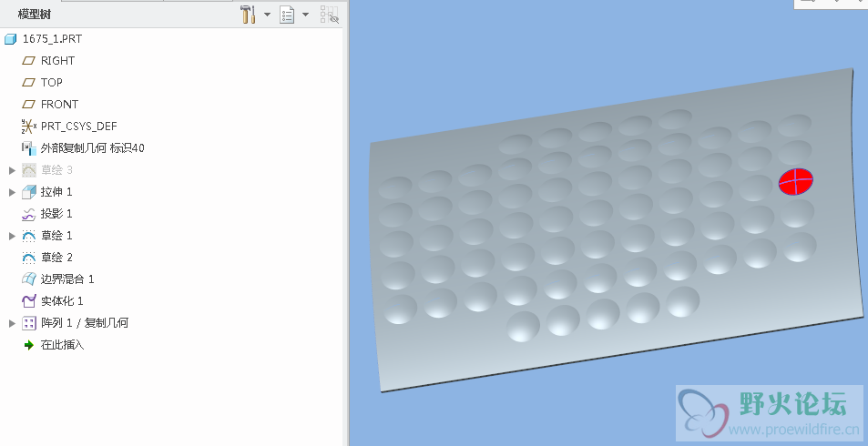Select 外部复制几何 标识40 entry

(x=92, y=148)
